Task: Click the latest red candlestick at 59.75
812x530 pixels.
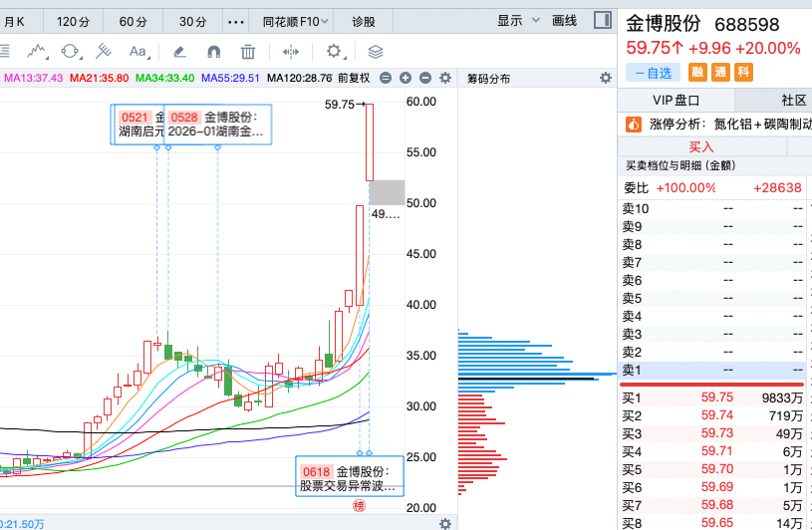Action: click(x=370, y=142)
